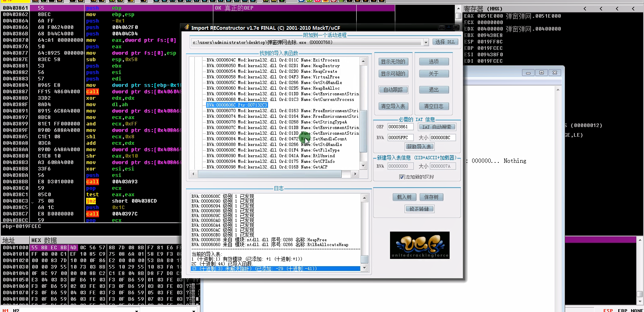
Task: Select the GetCPInfo import row
Action: pos(270,161)
